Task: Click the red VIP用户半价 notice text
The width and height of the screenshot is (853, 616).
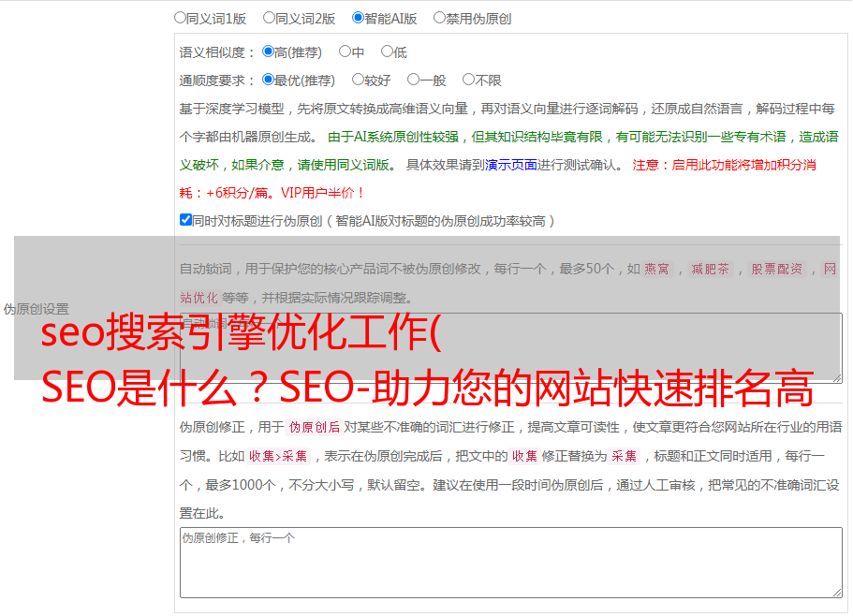Action: point(322,193)
